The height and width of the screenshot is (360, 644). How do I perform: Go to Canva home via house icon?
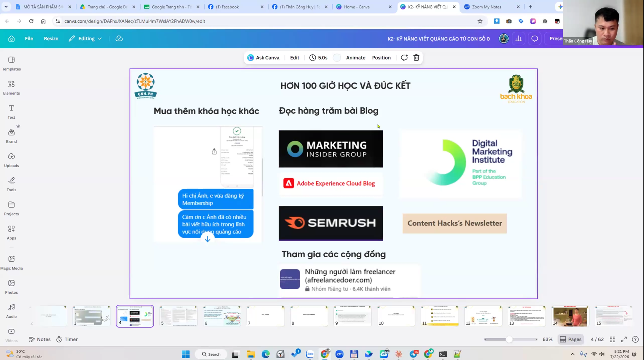click(x=11, y=39)
